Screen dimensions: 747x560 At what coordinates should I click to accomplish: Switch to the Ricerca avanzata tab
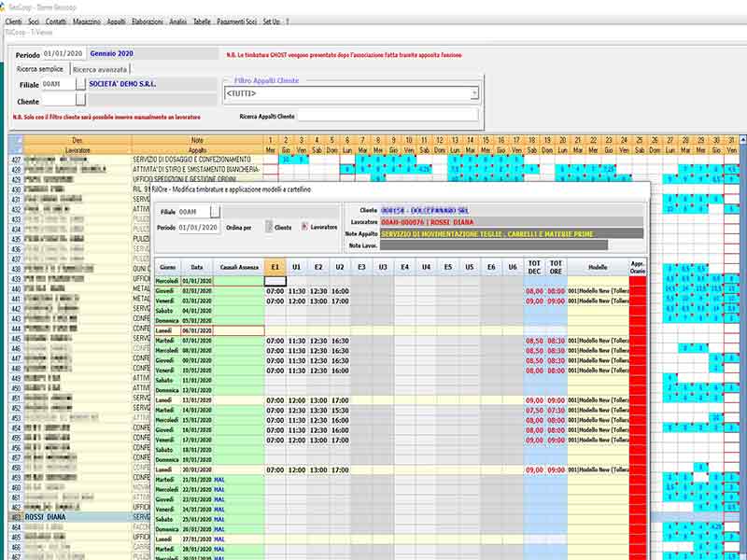[101, 69]
